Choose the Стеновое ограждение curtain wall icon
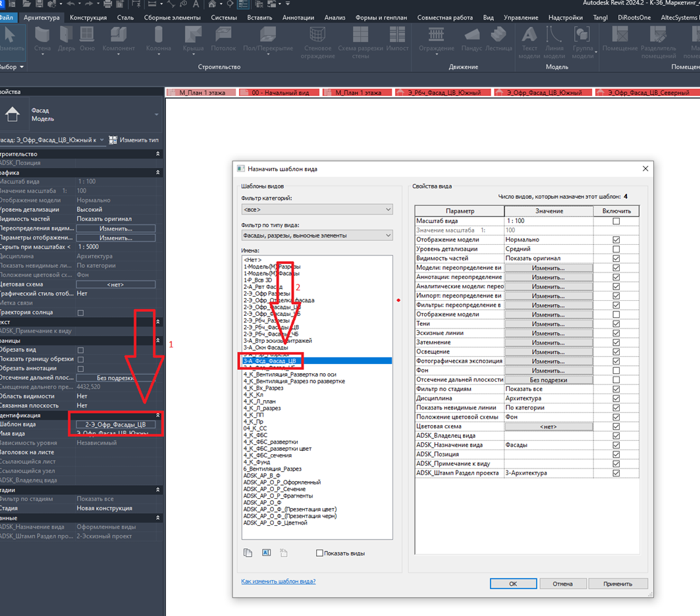700x616 pixels. click(x=317, y=35)
